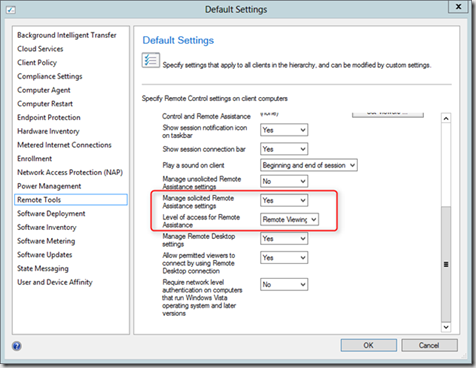Click the settings scrollbar up arrow
The width and height of the screenshot is (476, 368).
pyautogui.click(x=446, y=118)
